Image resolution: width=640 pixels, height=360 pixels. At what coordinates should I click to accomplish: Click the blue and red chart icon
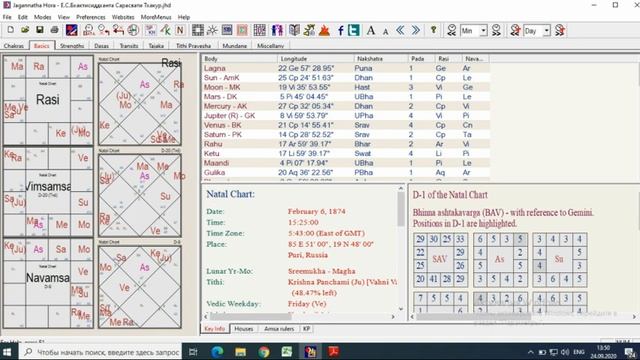(71, 30)
